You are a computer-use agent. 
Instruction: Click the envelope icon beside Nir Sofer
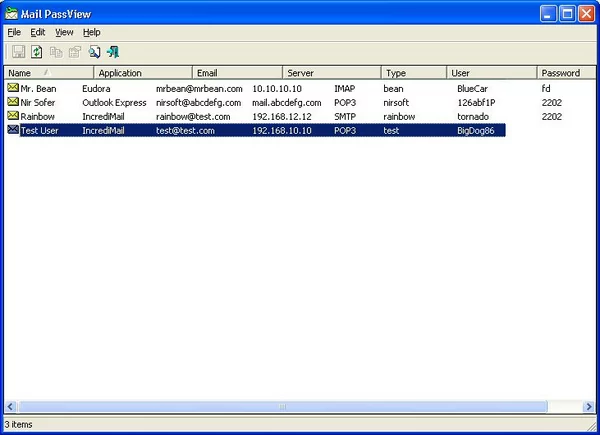point(13,102)
